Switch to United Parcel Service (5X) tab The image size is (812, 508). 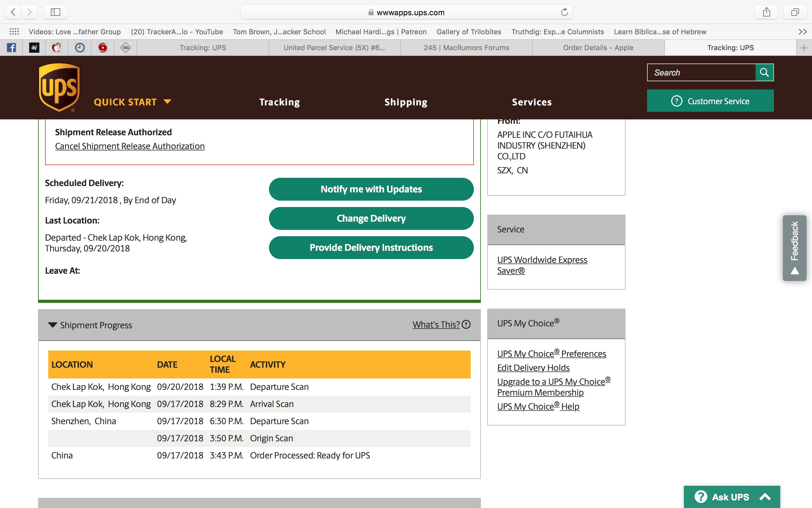click(334, 48)
